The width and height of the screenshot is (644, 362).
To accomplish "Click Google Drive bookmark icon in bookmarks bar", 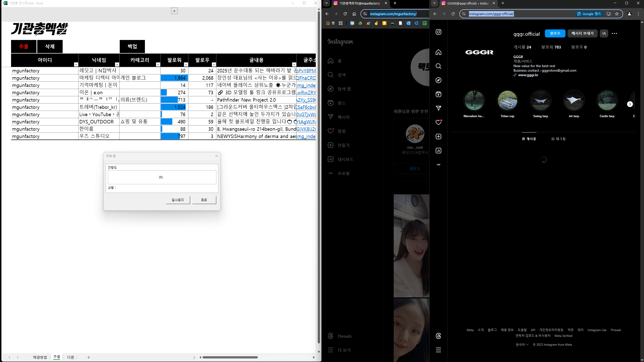I will 360,23.
